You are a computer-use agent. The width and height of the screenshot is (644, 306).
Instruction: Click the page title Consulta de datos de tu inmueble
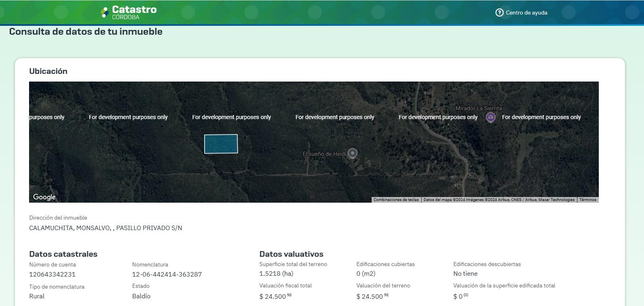(x=86, y=32)
